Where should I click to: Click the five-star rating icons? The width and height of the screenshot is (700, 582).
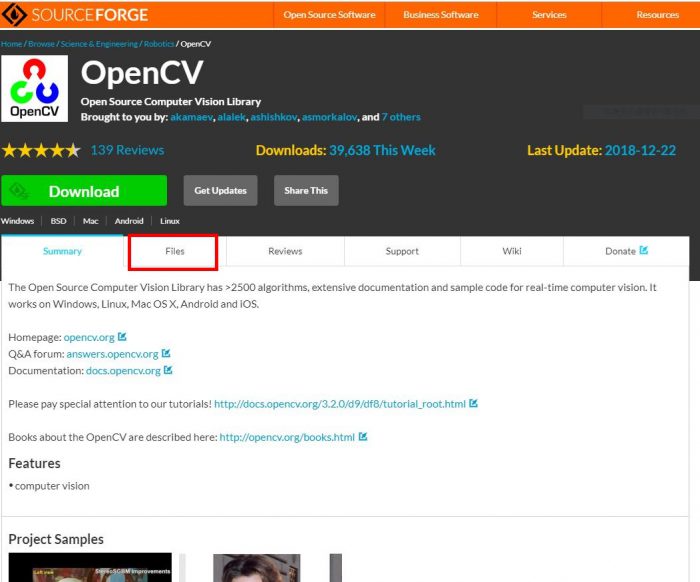pyautogui.click(x=41, y=151)
